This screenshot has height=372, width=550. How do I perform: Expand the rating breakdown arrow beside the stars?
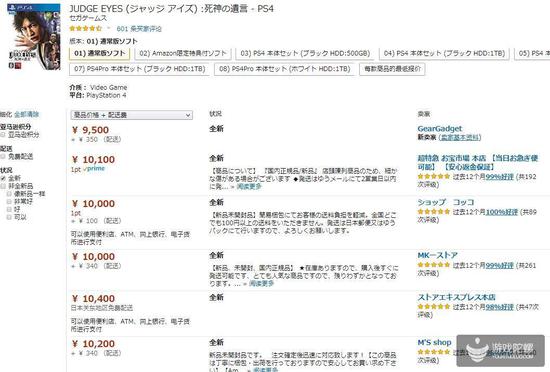(109, 28)
